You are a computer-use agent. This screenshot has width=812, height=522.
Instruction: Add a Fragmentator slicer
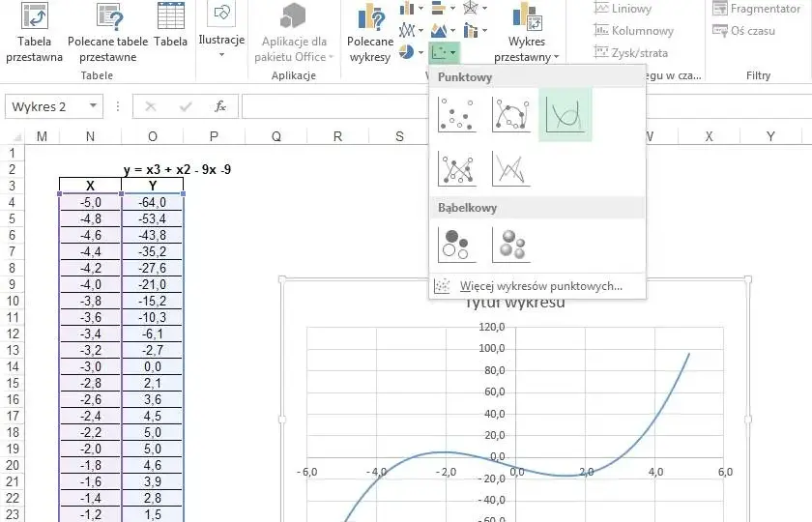[757, 9]
